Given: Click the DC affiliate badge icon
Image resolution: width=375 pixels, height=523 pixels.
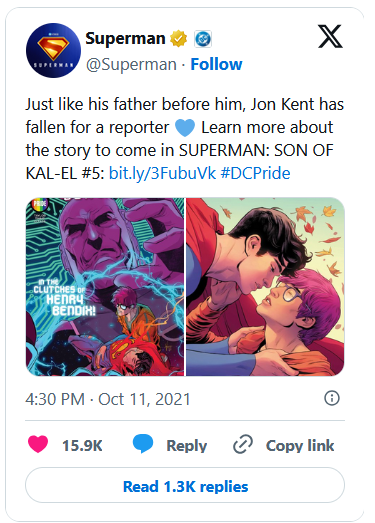Looking at the screenshot, I should click(203, 39).
